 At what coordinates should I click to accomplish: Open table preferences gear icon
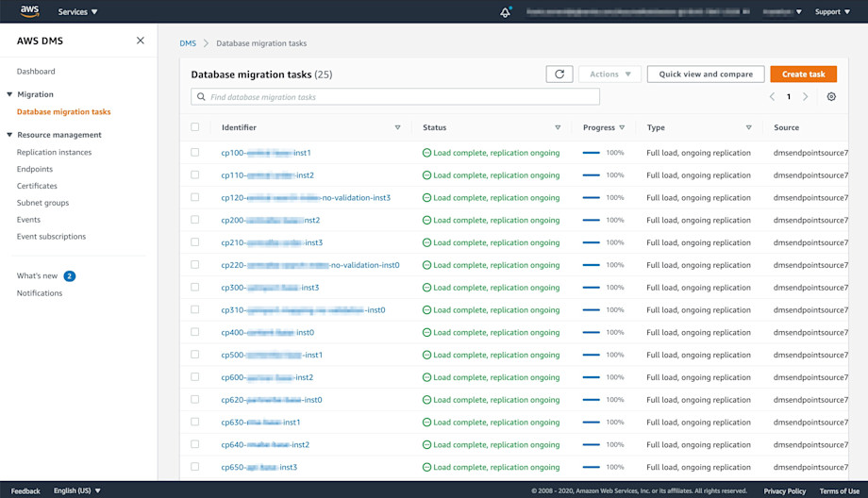coord(831,97)
